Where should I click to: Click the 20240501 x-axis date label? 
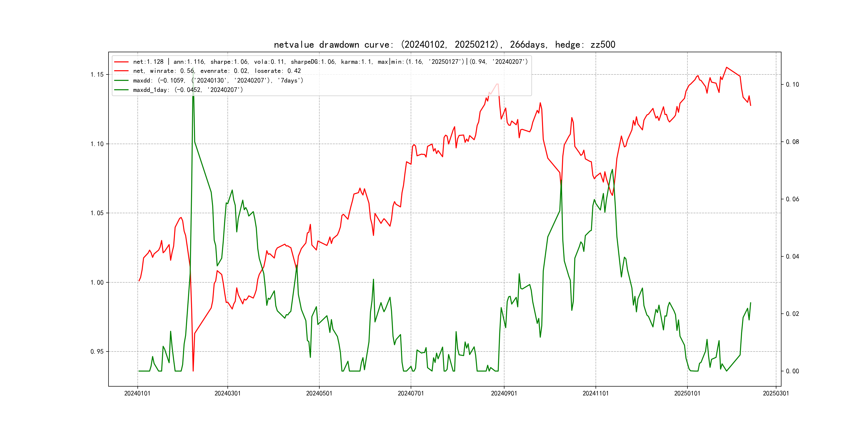(x=319, y=394)
